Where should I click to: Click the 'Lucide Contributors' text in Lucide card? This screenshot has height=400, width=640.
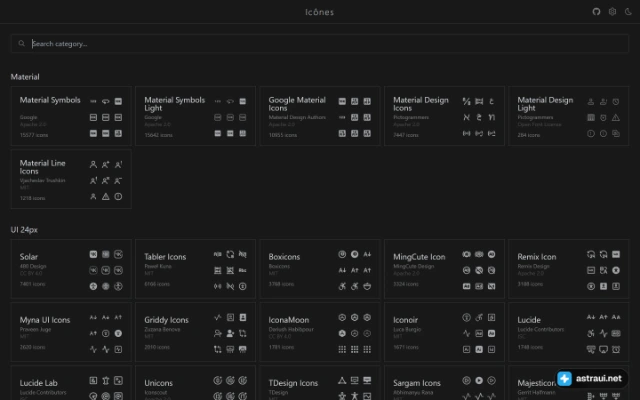tap(541, 329)
